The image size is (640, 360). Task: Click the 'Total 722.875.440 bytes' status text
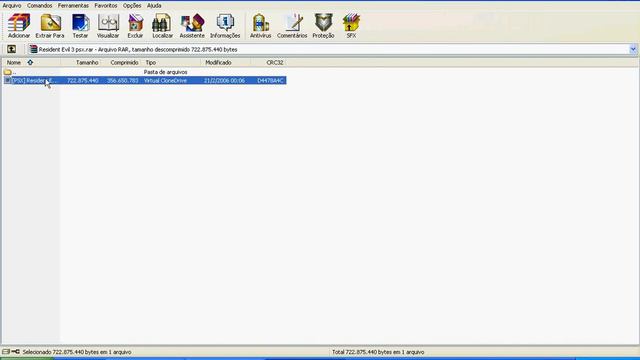(x=378, y=352)
